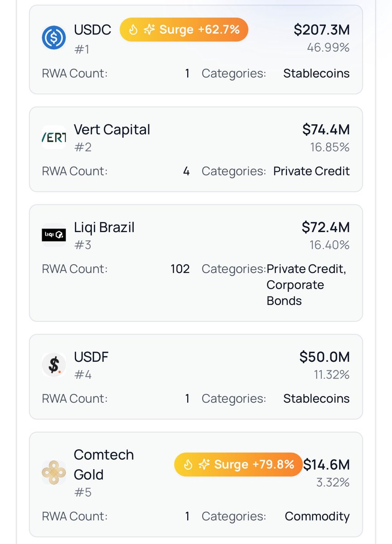Select the Corporate Bonds category for Liqi Brazil
392x544 pixels.
(295, 293)
